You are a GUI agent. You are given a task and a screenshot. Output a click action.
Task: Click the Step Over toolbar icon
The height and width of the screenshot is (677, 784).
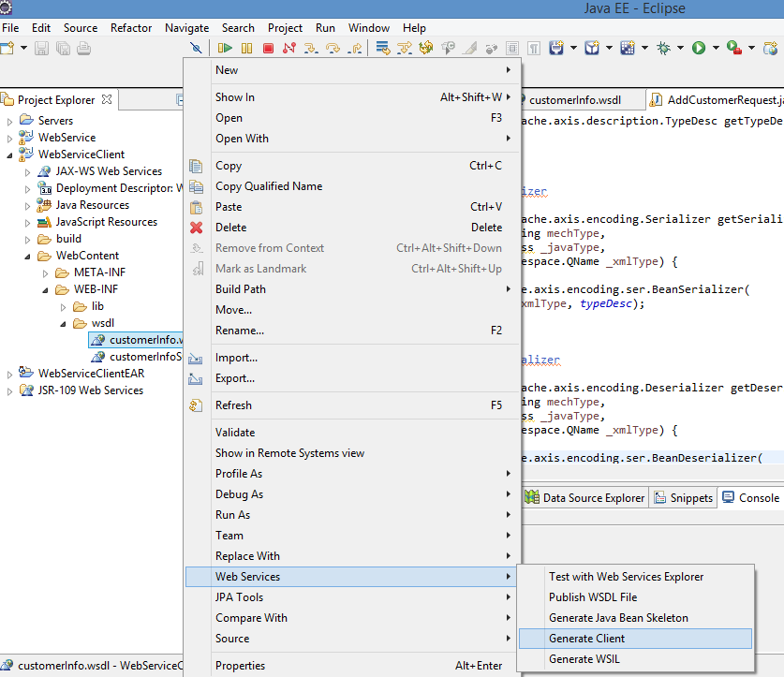point(333,48)
